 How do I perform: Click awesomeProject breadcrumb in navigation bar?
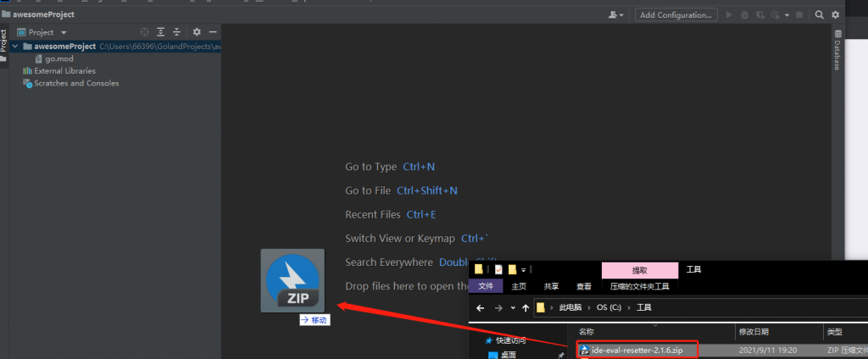tap(43, 14)
